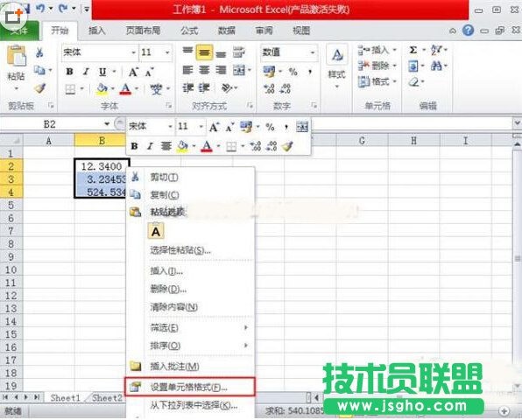The width and height of the screenshot is (522, 420).
Task: Switch to the 插入 ribbon tab
Action: (97, 31)
